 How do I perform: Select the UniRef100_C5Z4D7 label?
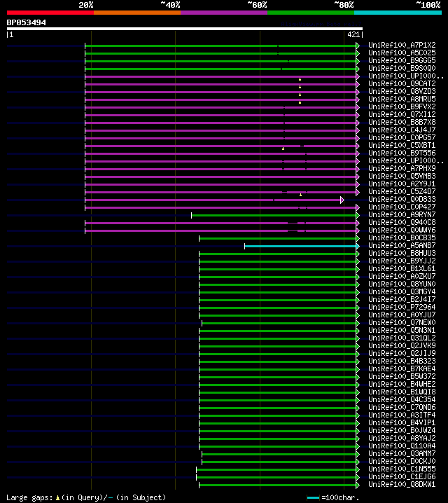[x=402, y=191]
